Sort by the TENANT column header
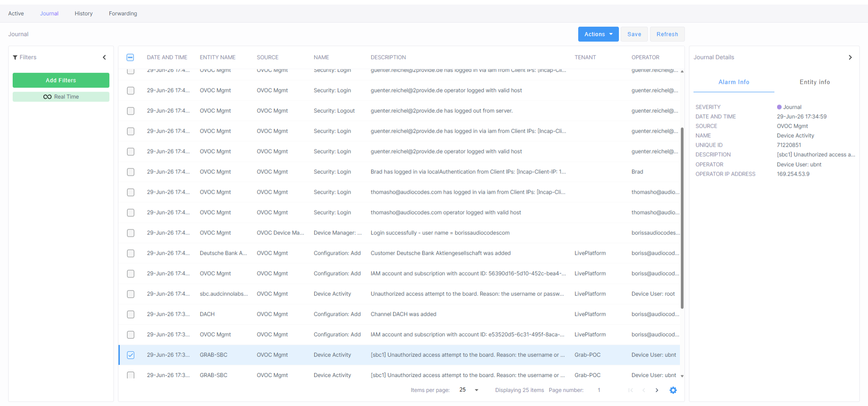 (585, 57)
